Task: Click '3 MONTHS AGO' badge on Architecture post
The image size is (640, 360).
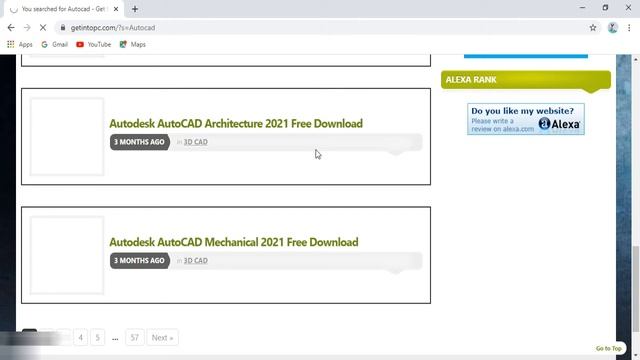Action: [x=140, y=142]
